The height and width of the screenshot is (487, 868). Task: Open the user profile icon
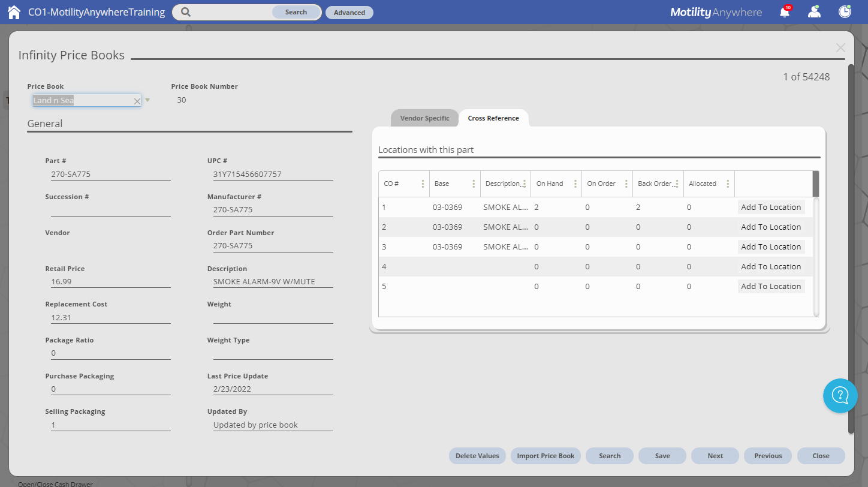814,11
